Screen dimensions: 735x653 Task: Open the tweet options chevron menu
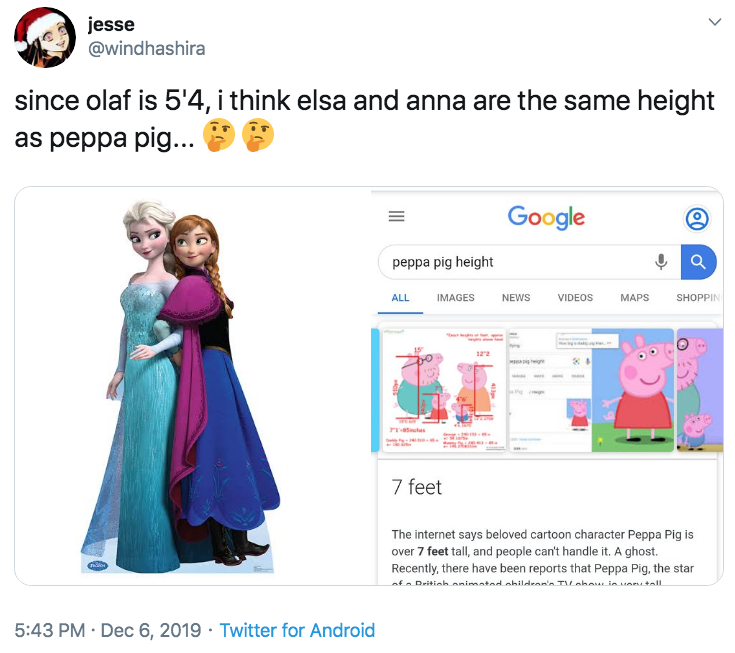click(714, 22)
